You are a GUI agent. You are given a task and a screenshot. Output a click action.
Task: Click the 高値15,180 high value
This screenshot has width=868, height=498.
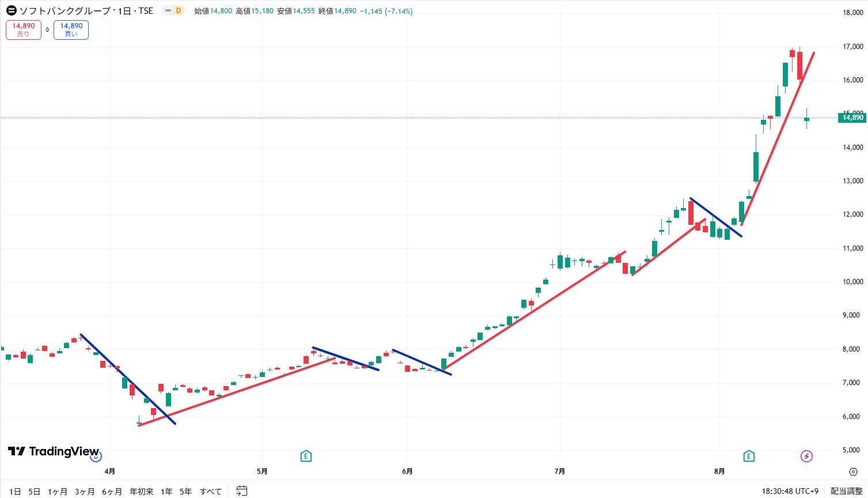click(x=255, y=11)
